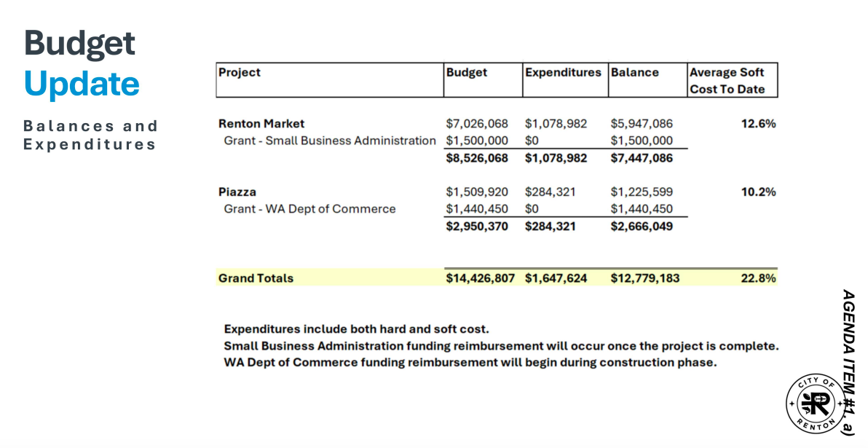Select the $12,779,183 grand total balance

644,278
